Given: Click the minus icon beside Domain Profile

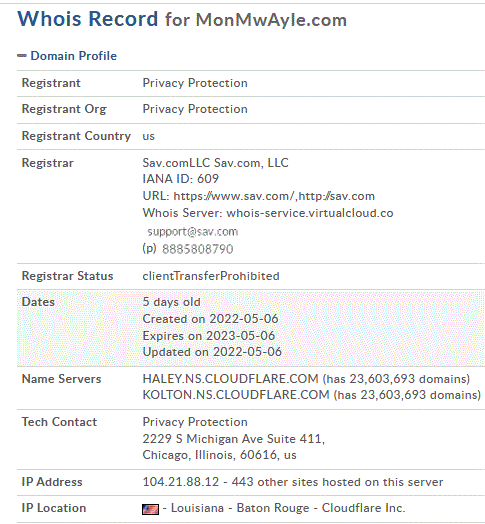Looking at the screenshot, I should click(22, 56).
